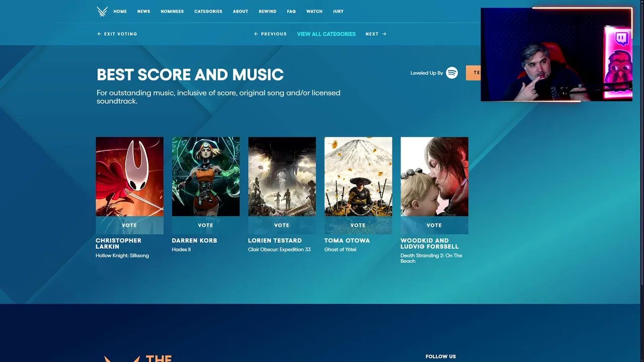Image resolution: width=644 pixels, height=362 pixels.
Task: Click the Toma Otowa nominee name
Action: tap(347, 240)
